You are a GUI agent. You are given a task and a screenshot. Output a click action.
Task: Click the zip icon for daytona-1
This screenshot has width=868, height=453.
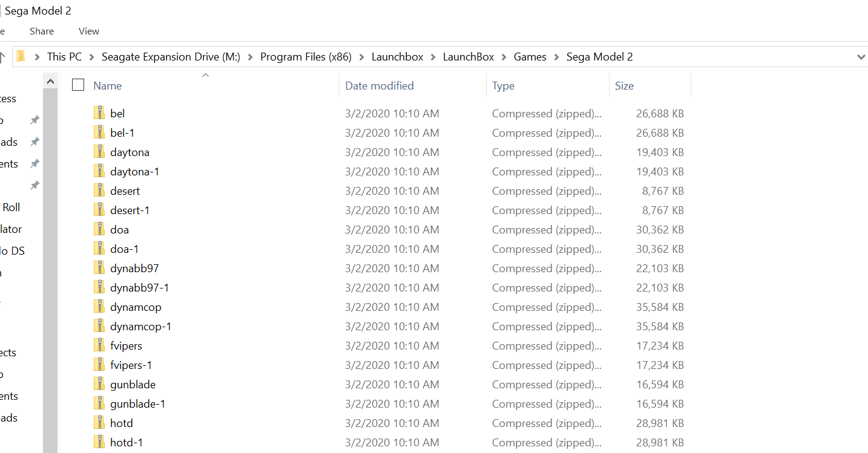tap(99, 171)
